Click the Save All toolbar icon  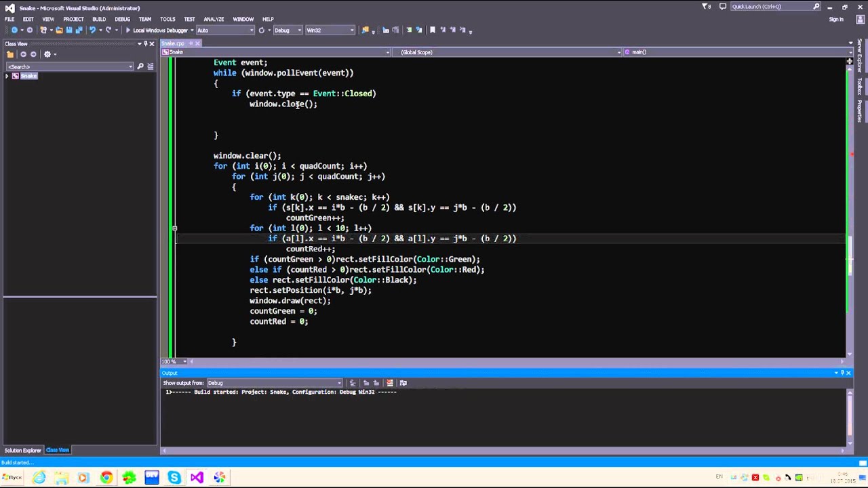pos(78,30)
